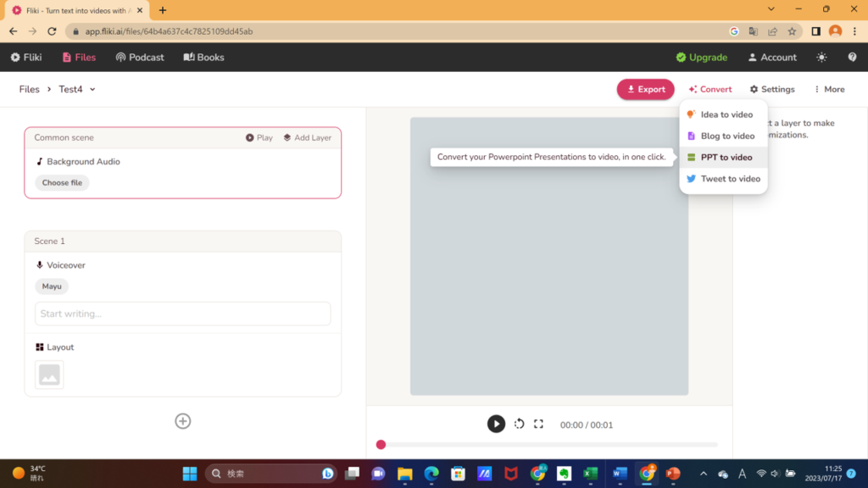Open the More options menu
The width and height of the screenshot is (868, 488).
[829, 89]
